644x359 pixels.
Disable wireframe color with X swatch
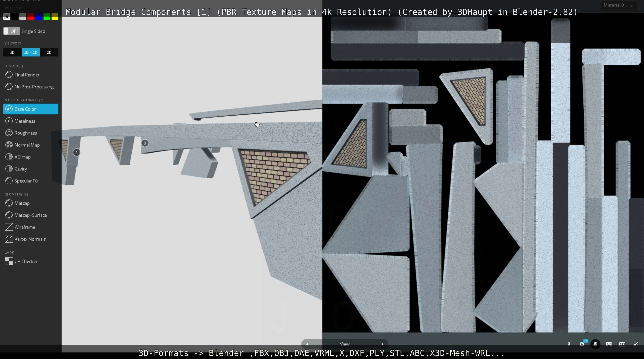7,17
